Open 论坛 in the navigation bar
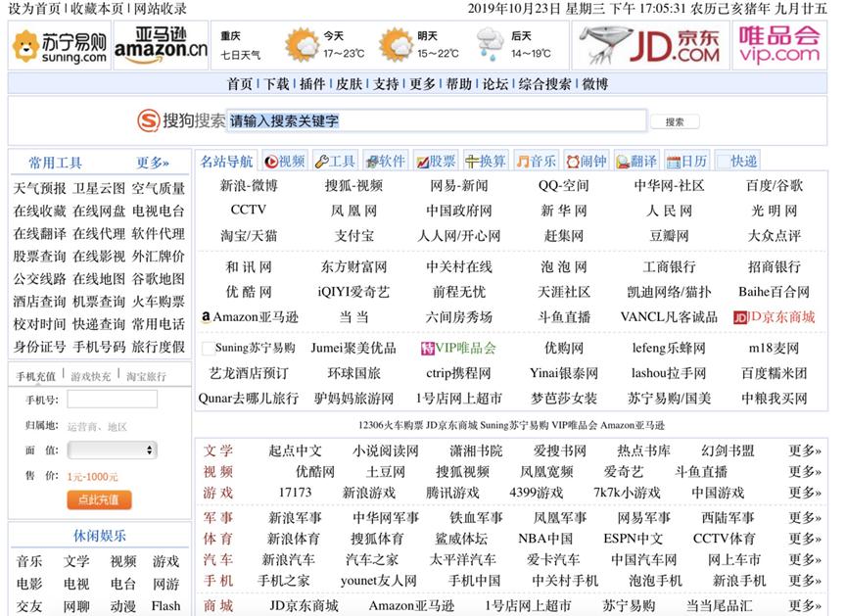Viewport: 846px width, 616px height. tap(495, 83)
